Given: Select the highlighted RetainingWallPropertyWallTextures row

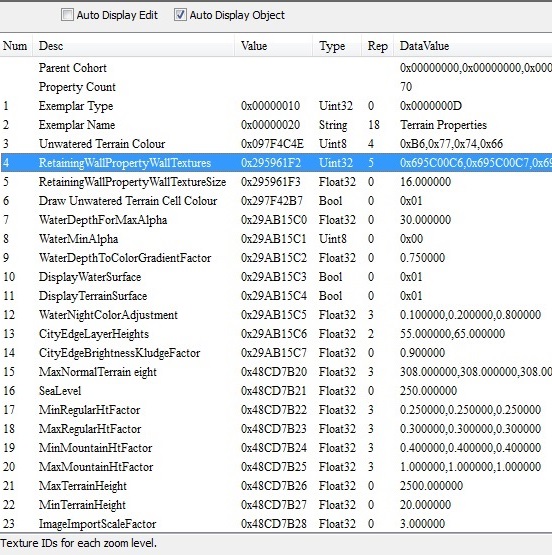Looking at the screenshot, I should click(276, 163).
